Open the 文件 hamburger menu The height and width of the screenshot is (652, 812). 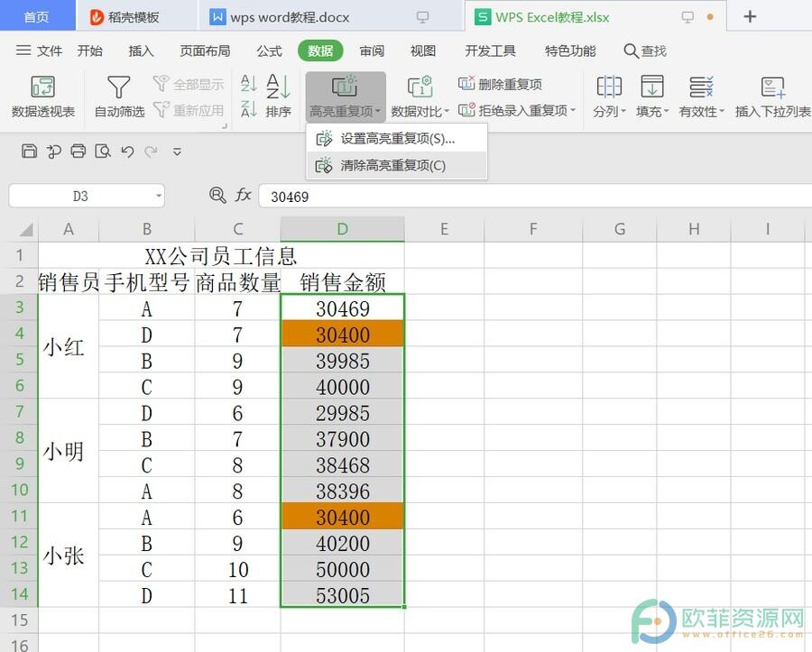tap(39, 51)
